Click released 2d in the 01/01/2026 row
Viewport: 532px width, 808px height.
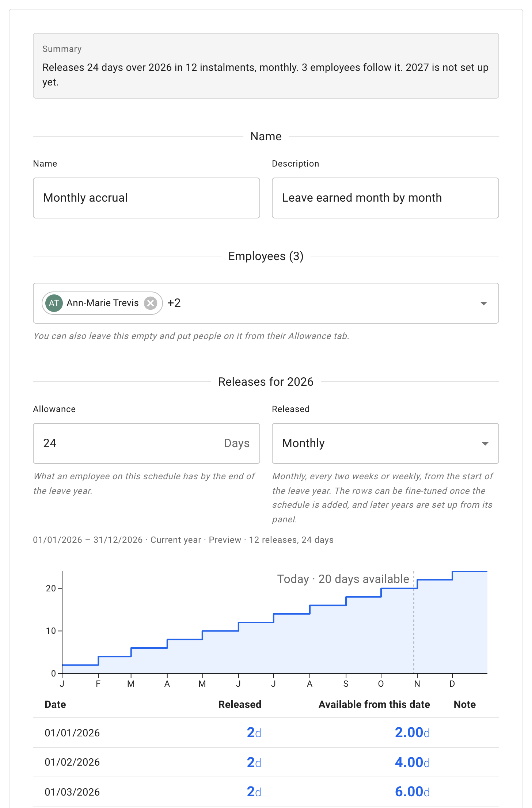coord(254,732)
